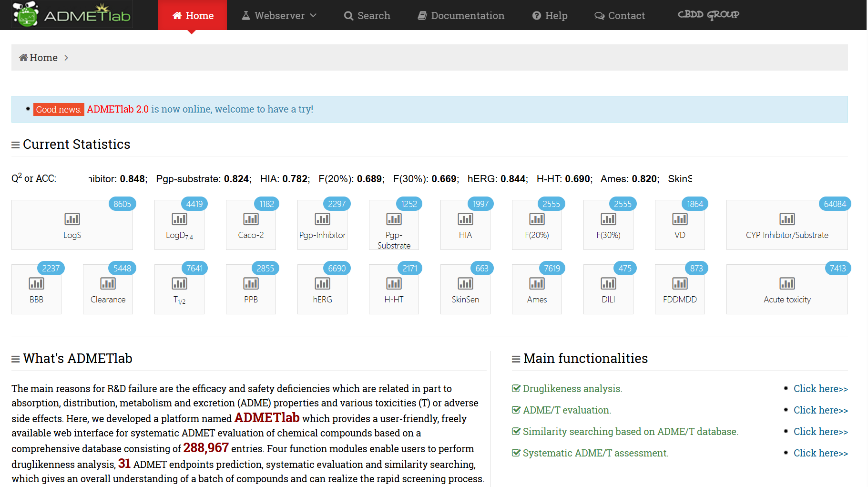
Task: Click the ADME/T evaluation text
Action: coord(567,410)
